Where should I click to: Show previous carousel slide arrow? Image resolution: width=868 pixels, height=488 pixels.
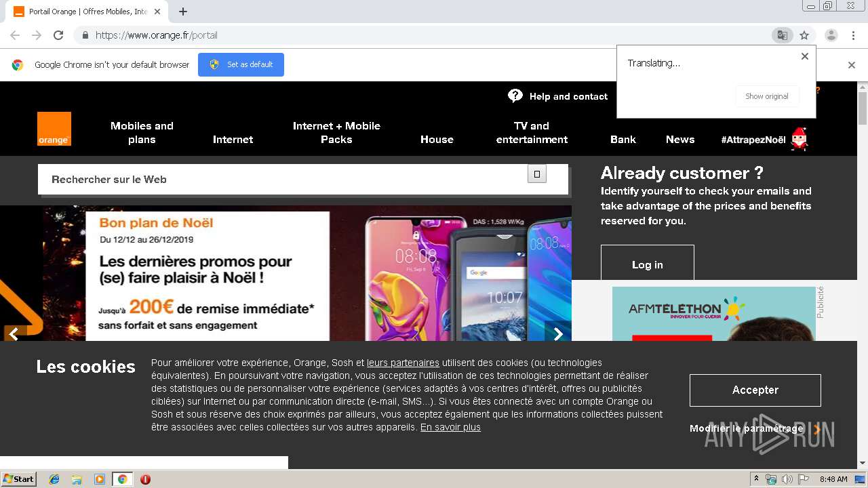pyautogui.click(x=14, y=333)
